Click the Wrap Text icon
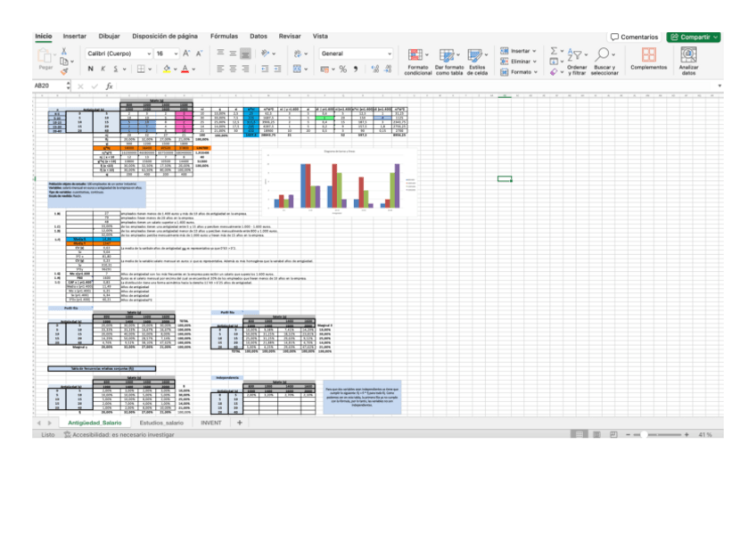Viewport: 756px width, 534px height. click(x=298, y=53)
